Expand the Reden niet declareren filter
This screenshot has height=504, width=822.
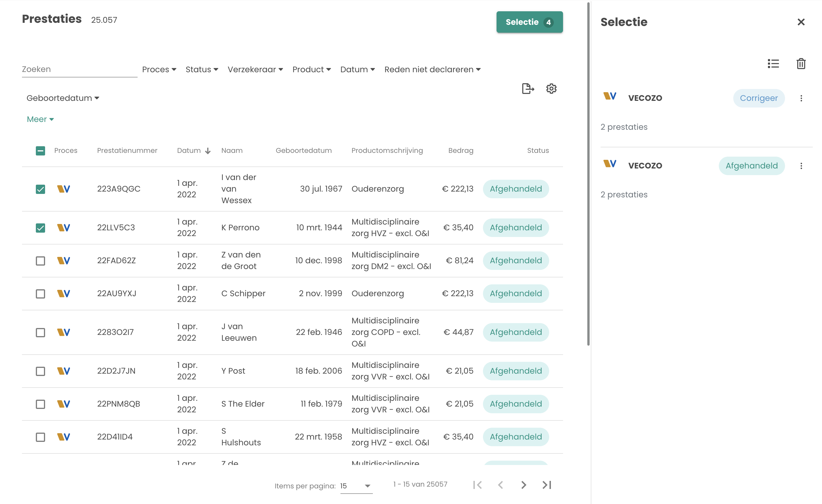pos(432,70)
